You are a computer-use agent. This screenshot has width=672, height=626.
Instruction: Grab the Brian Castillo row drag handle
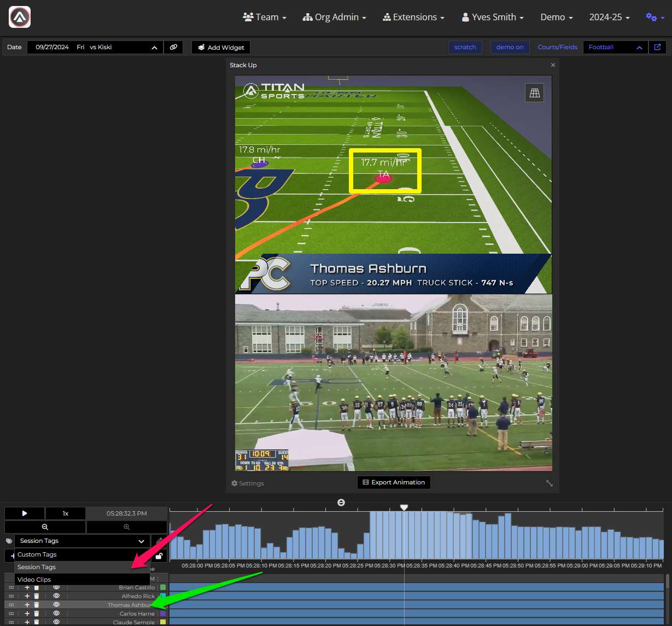tap(11, 587)
